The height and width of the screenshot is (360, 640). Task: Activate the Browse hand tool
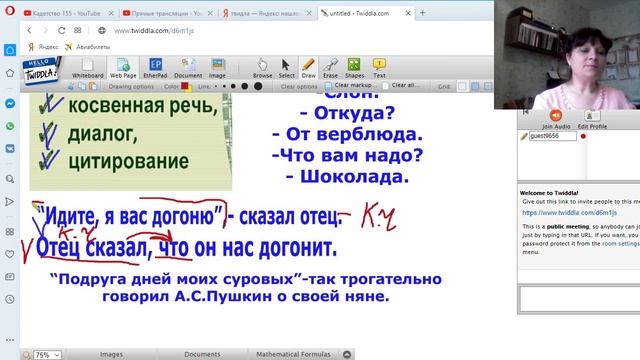click(262, 68)
